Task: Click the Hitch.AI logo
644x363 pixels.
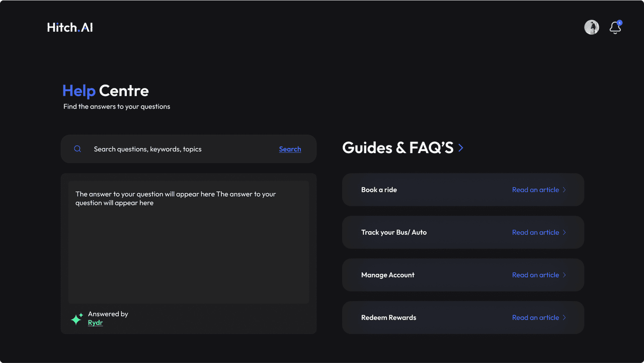Action: point(70,27)
